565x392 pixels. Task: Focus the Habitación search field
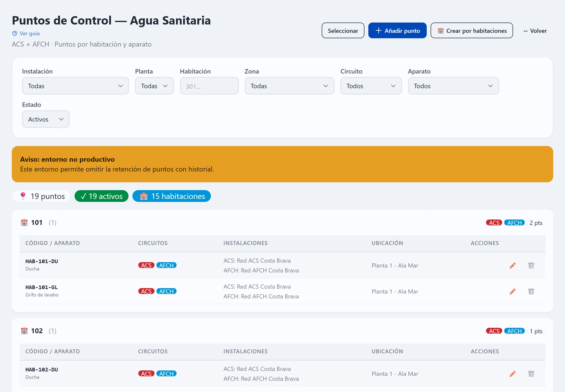tap(209, 86)
